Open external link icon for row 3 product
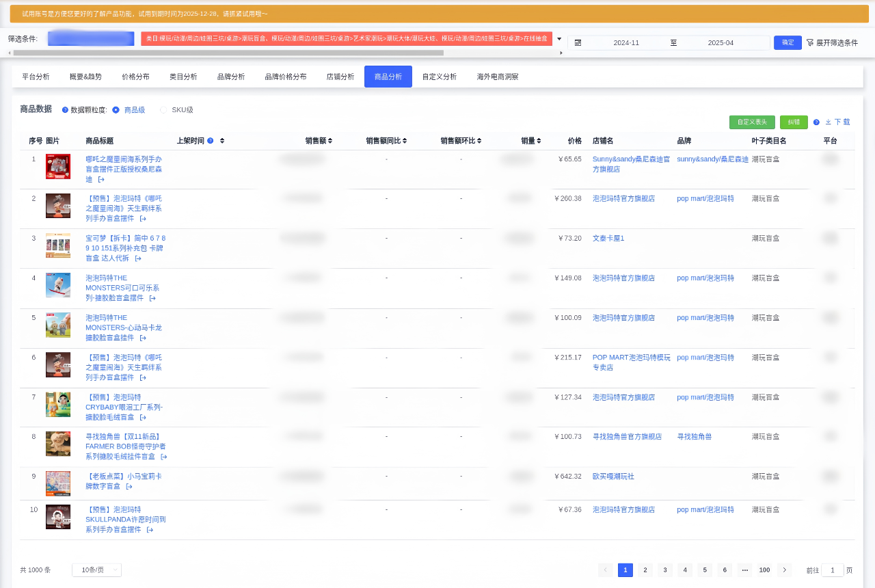This screenshot has height=588, width=875. (x=138, y=258)
